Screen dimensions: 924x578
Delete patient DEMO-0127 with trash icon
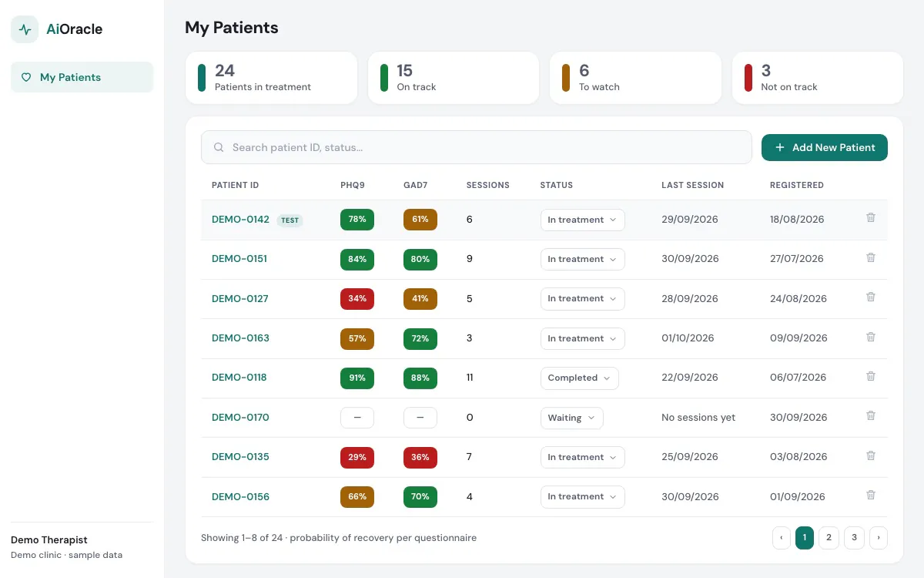tap(871, 297)
